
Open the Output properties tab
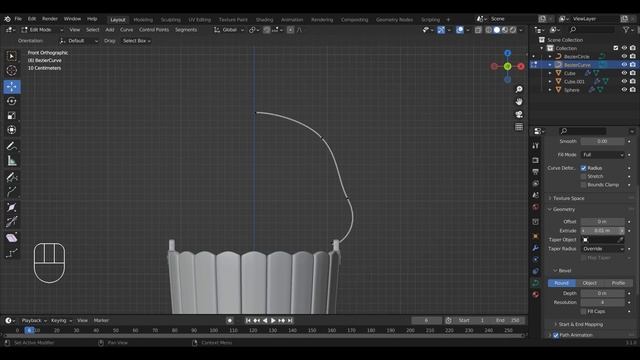536,172
